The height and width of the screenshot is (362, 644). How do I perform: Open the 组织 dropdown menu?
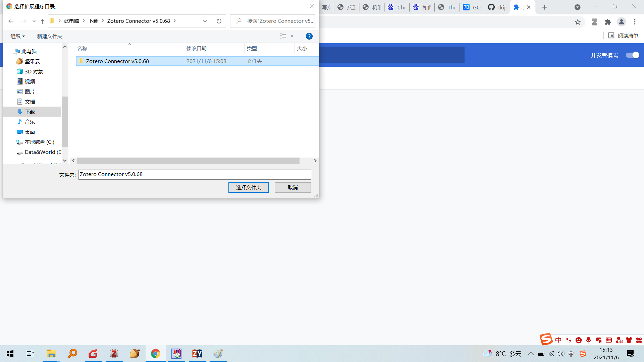tap(17, 36)
